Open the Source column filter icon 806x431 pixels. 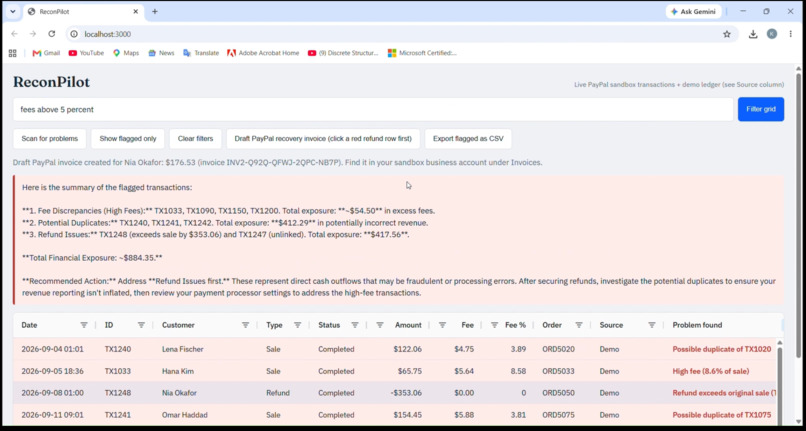652,325
